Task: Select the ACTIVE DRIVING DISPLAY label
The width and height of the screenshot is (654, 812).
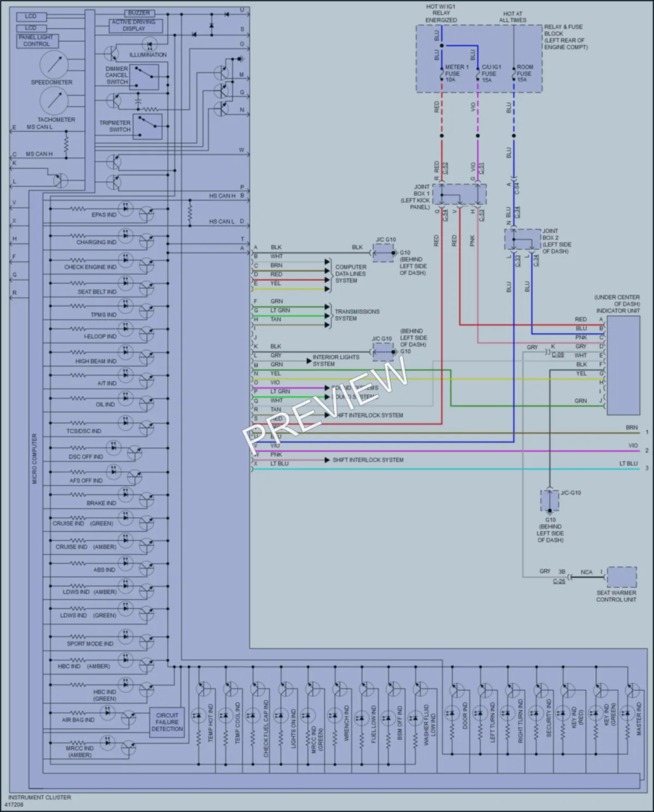Action: (x=134, y=25)
